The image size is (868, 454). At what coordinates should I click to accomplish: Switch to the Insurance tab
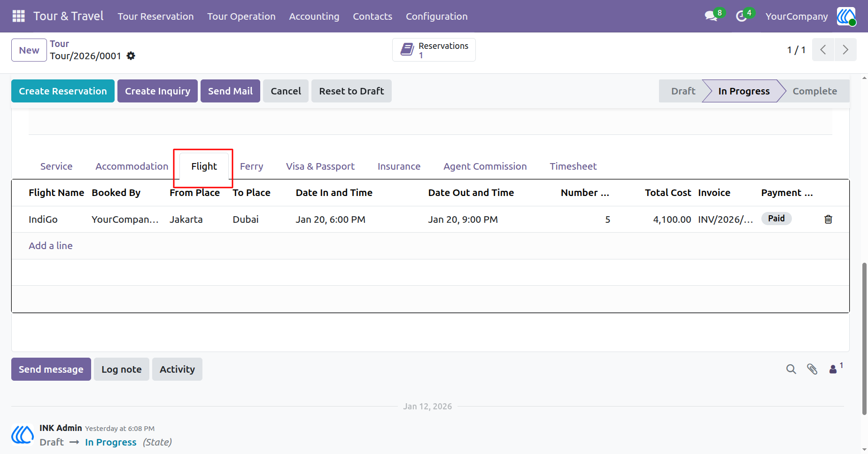tap(399, 166)
